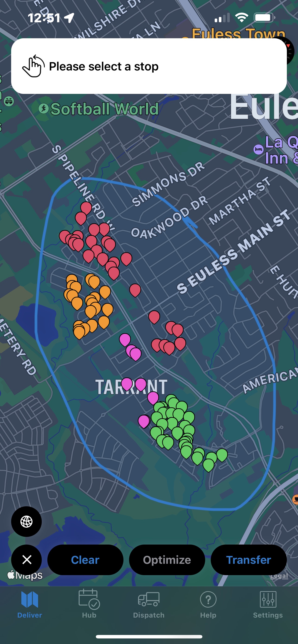
Task: Tap the location arrow in the status bar
Action: tap(69, 18)
